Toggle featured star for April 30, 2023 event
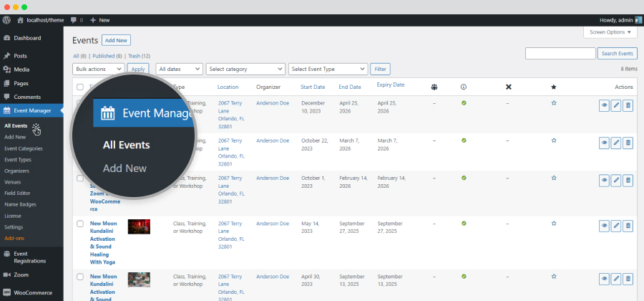Viewport: 644px width, 301px height. pos(554,277)
